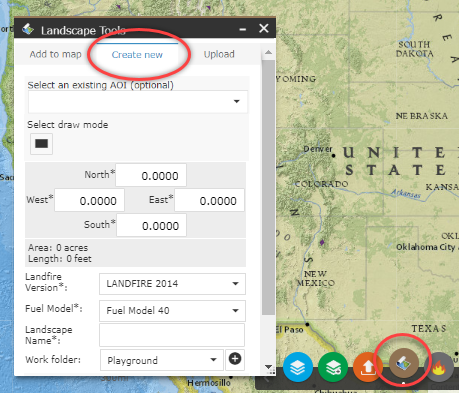Image resolution: width=459 pixels, height=393 pixels.
Task: Open the blue layers list widget
Action: tap(298, 367)
